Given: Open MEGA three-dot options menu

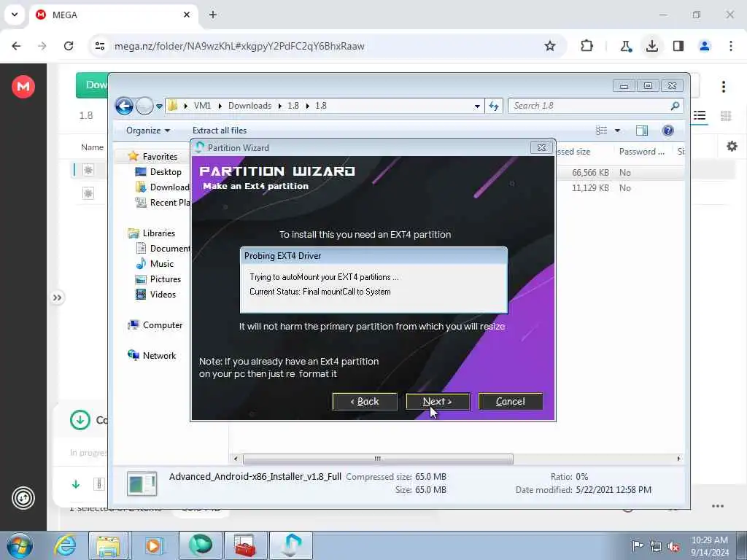Looking at the screenshot, I should pos(724,87).
